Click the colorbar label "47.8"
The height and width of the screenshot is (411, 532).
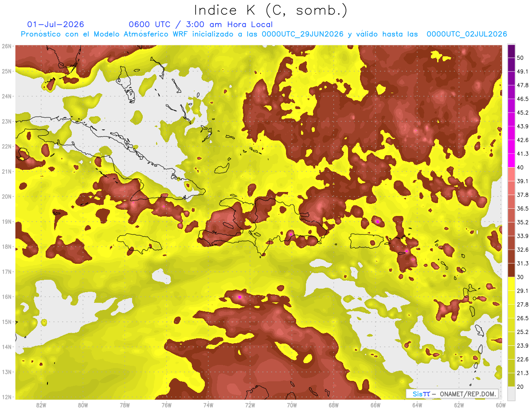point(522,85)
